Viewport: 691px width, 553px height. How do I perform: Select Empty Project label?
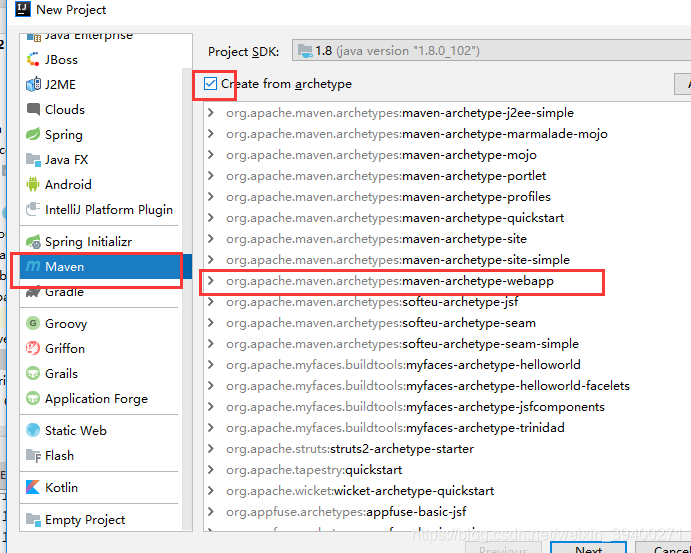(x=85, y=520)
